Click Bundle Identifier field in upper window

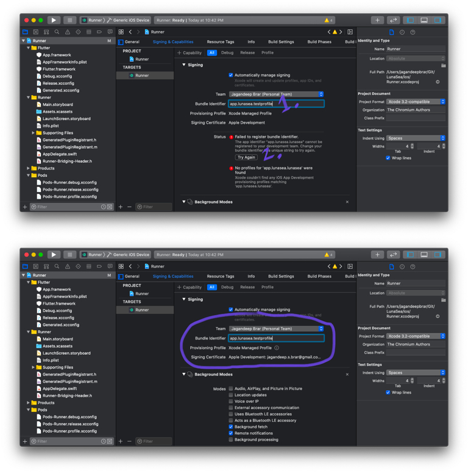[x=276, y=104]
